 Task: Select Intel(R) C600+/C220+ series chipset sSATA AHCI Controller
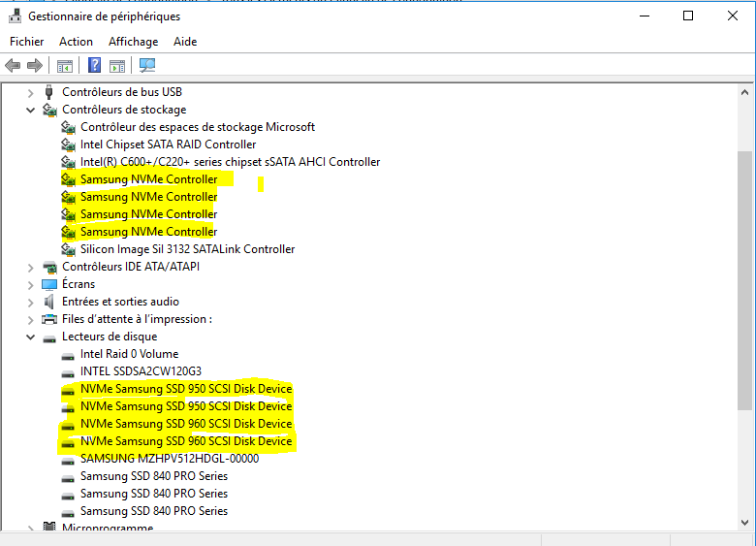(x=230, y=162)
